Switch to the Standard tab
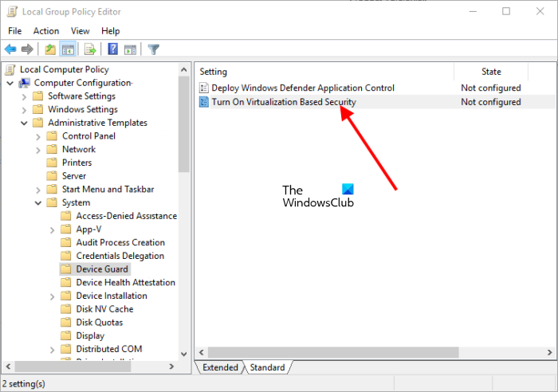This screenshot has height=392, width=558. click(267, 367)
